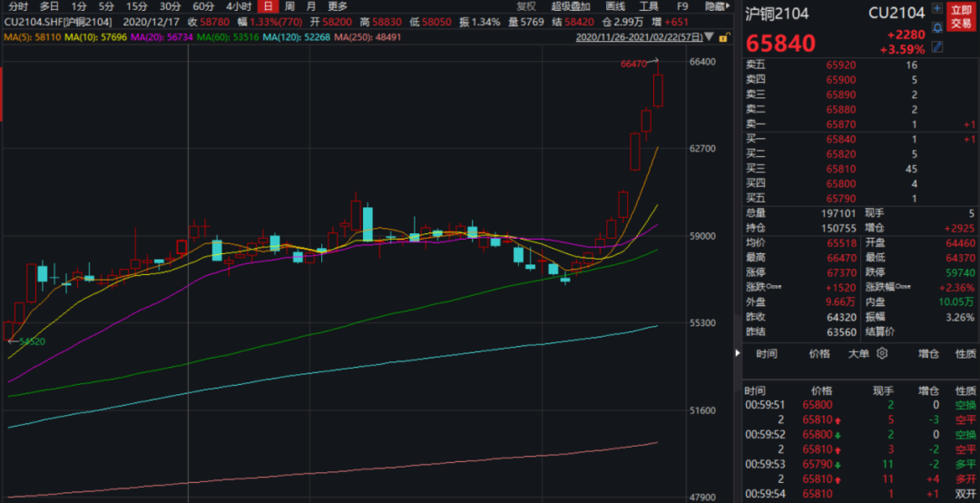Click the 62700 price axis label

[x=704, y=149]
